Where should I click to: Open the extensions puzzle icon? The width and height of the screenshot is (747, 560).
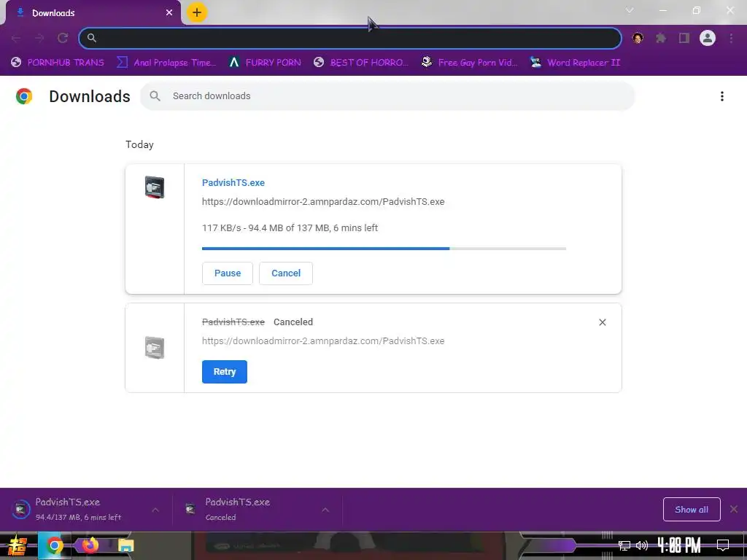[661, 38]
